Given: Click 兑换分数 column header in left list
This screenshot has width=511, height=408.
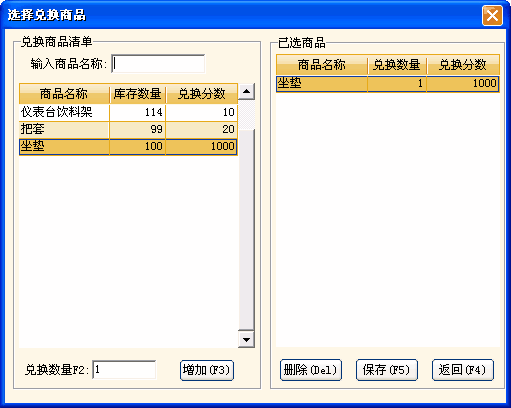Looking at the screenshot, I should click(x=202, y=94).
